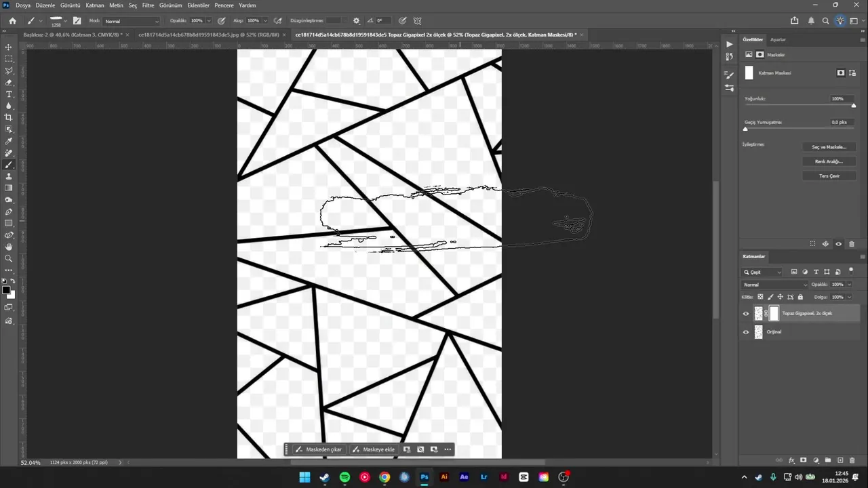Open the Share icon at top right
The width and height of the screenshot is (868, 488).
(x=794, y=21)
